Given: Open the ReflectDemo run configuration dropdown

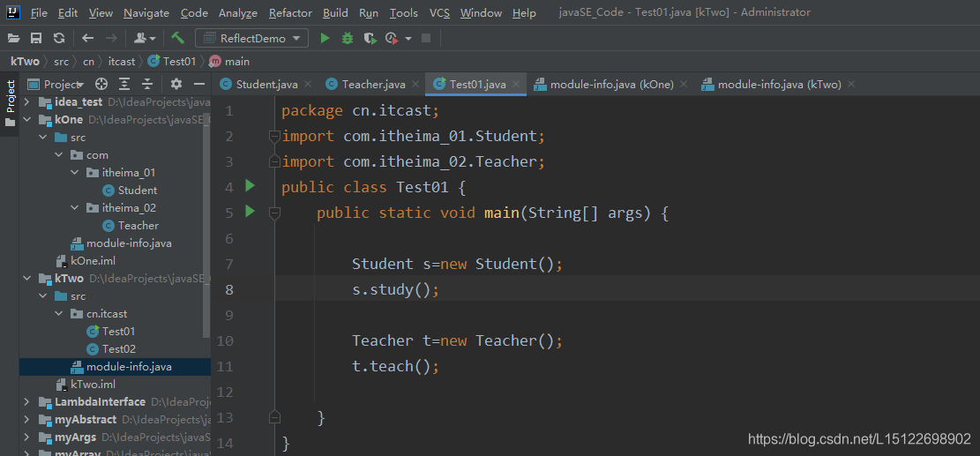Looking at the screenshot, I should click(x=252, y=38).
